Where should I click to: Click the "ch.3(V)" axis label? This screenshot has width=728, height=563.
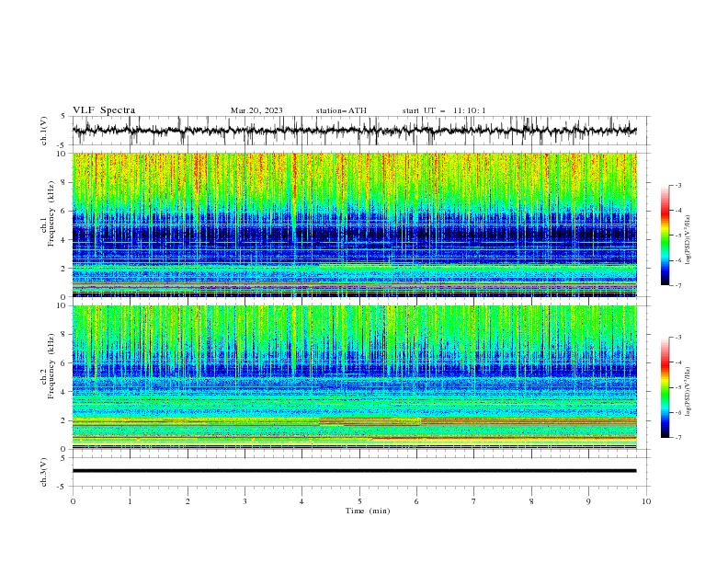point(44,472)
